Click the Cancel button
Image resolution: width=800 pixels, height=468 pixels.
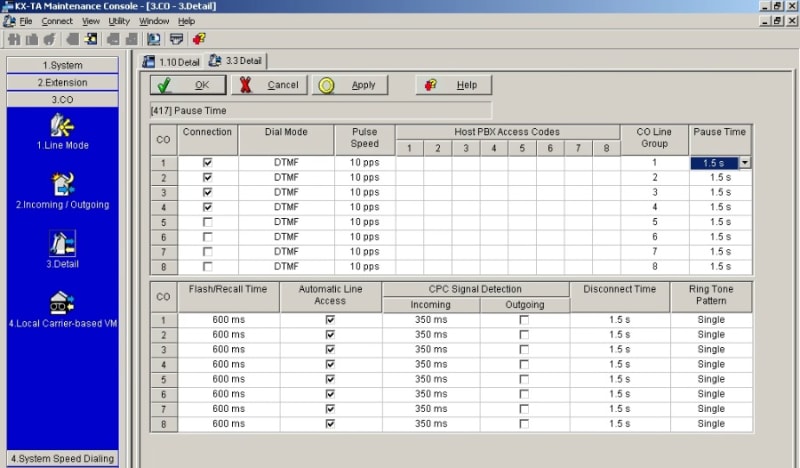[269, 85]
